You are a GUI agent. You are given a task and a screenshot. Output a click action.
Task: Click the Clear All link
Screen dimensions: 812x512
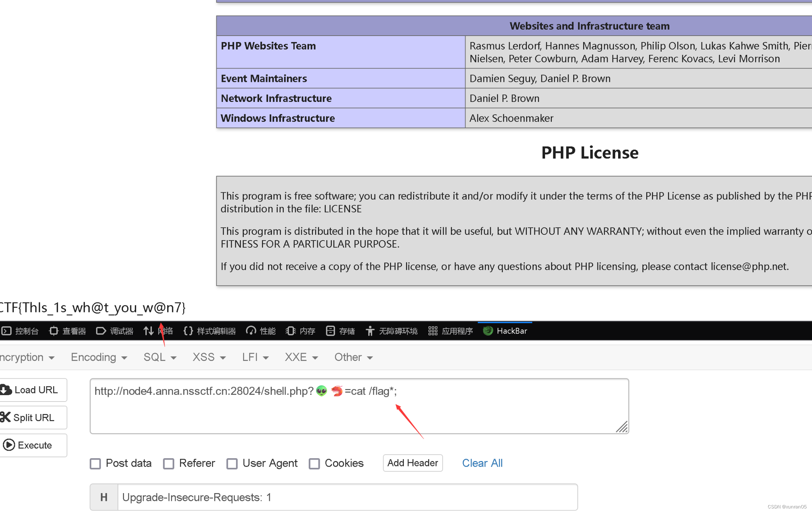(482, 463)
